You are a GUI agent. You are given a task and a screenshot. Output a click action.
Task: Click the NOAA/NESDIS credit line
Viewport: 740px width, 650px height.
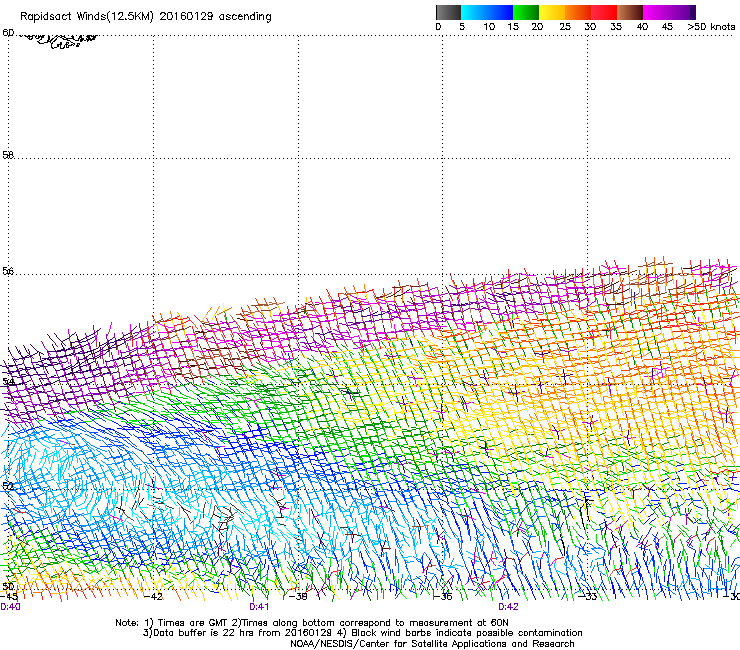pos(432,644)
